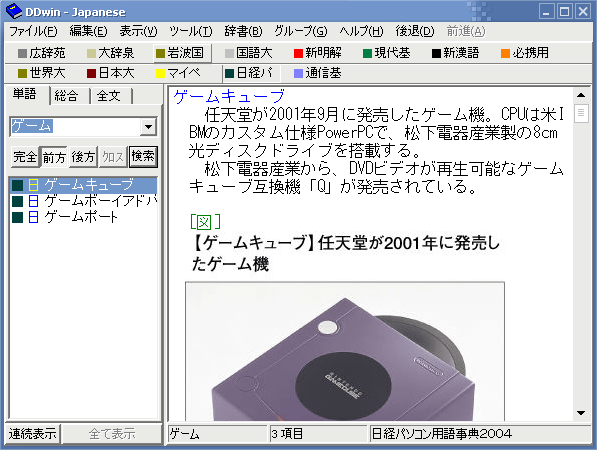The width and height of the screenshot is (597, 450).
Task: Select the 日本大 dictionary button
Action: pos(111,73)
